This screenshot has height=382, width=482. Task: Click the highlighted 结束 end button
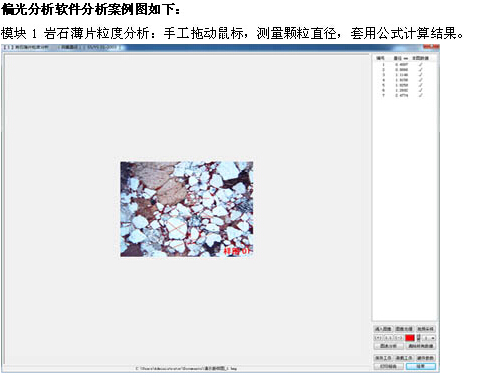click(x=421, y=366)
